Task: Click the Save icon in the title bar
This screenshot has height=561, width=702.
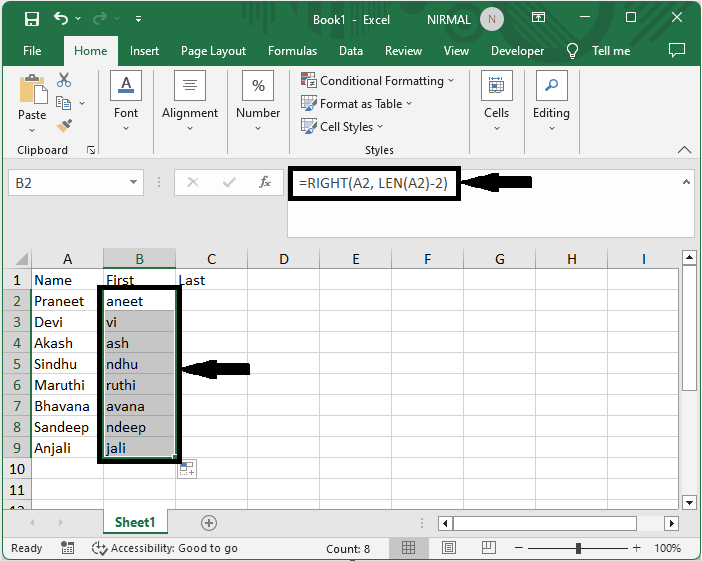Action: (x=32, y=19)
